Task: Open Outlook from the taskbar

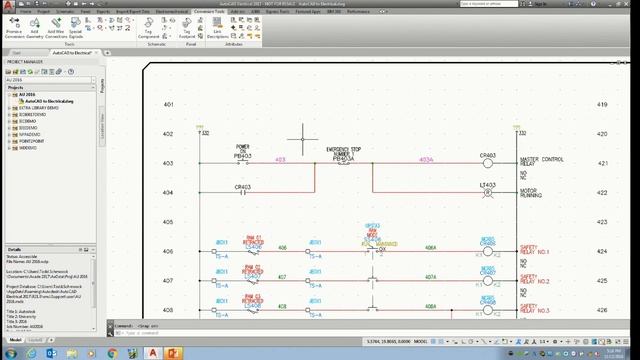Action: (51, 353)
